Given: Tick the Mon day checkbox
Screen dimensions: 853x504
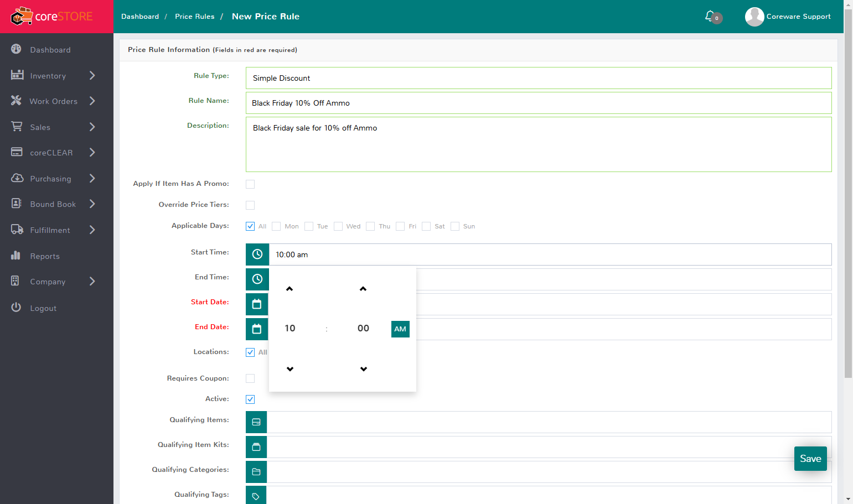Looking at the screenshot, I should click(x=276, y=226).
